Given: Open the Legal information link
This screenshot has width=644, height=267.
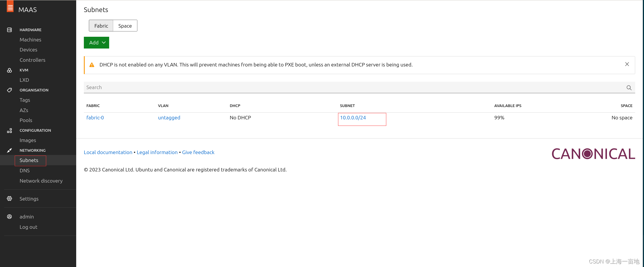Looking at the screenshot, I should coord(157,152).
